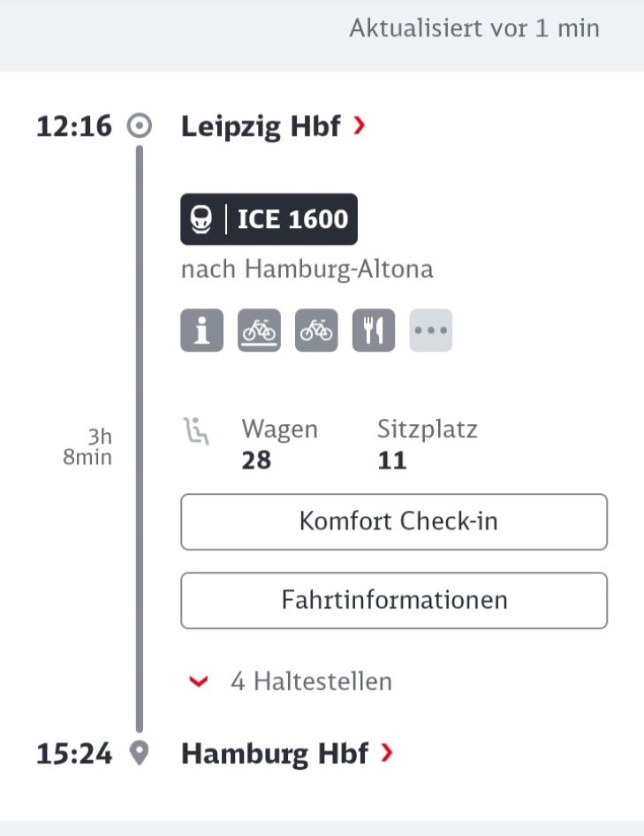This screenshot has width=644, height=836.
Task: Open Komfort Check-in
Action: 394,521
